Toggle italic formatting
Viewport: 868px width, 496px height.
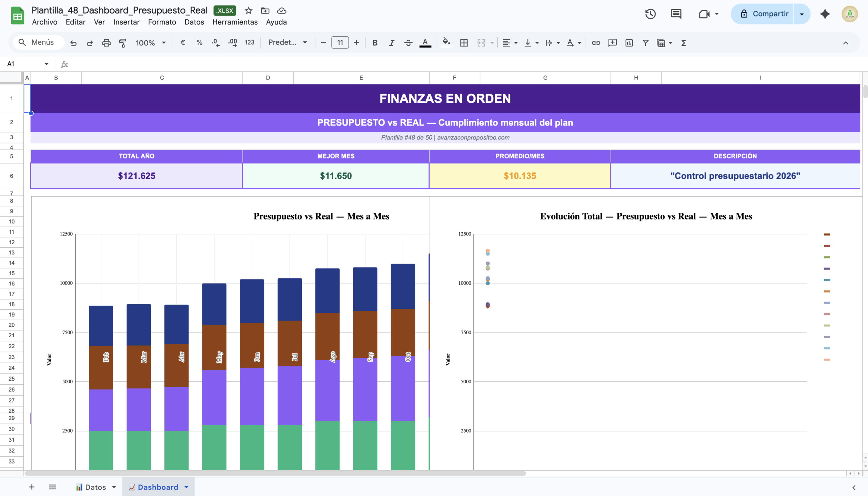tap(392, 43)
